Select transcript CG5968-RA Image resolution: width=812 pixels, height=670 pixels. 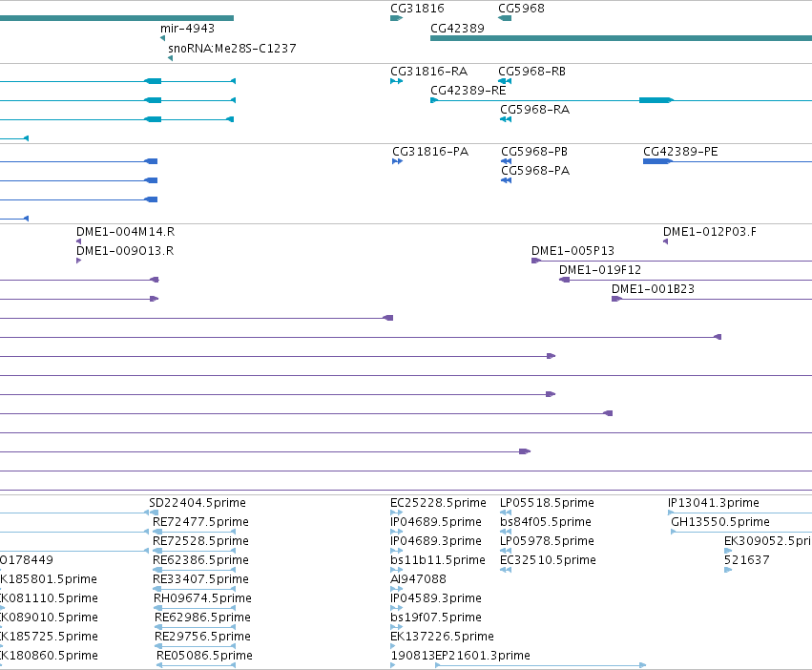[534, 110]
